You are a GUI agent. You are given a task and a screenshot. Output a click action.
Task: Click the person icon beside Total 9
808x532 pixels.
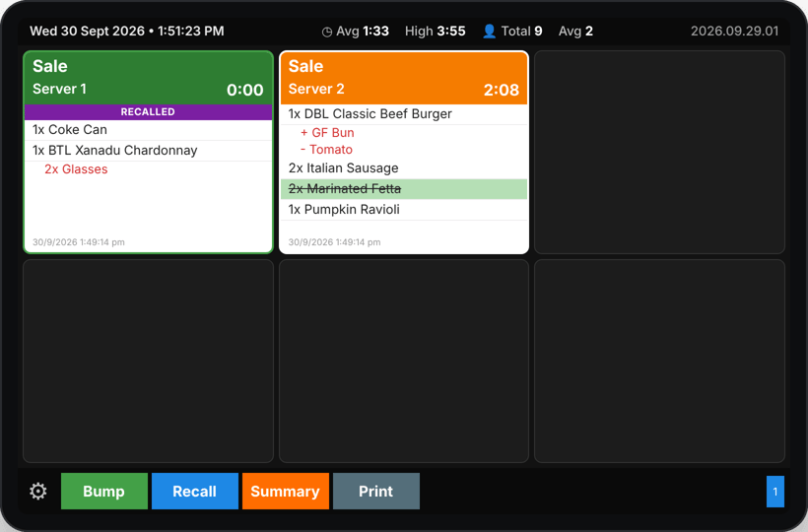pos(489,32)
